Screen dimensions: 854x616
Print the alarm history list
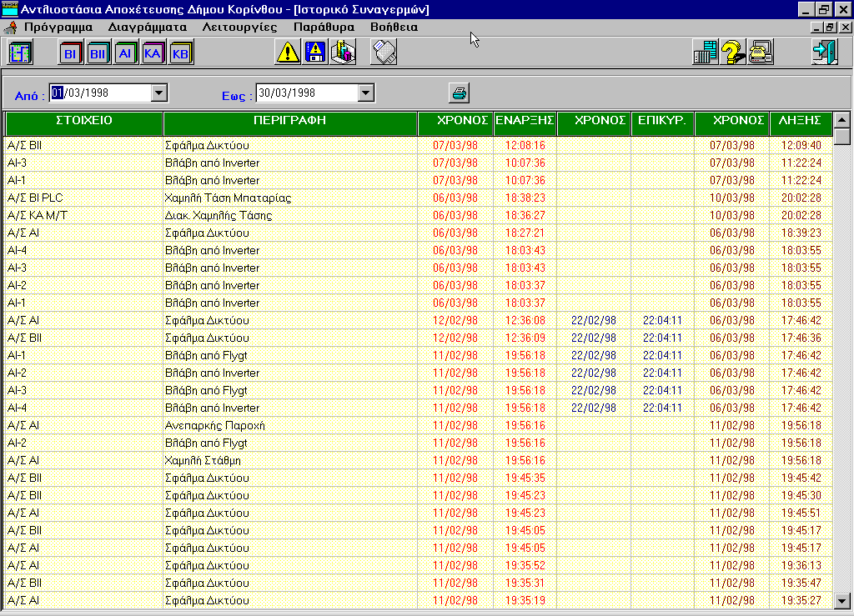pyautogui.click(x=460, y=93)
